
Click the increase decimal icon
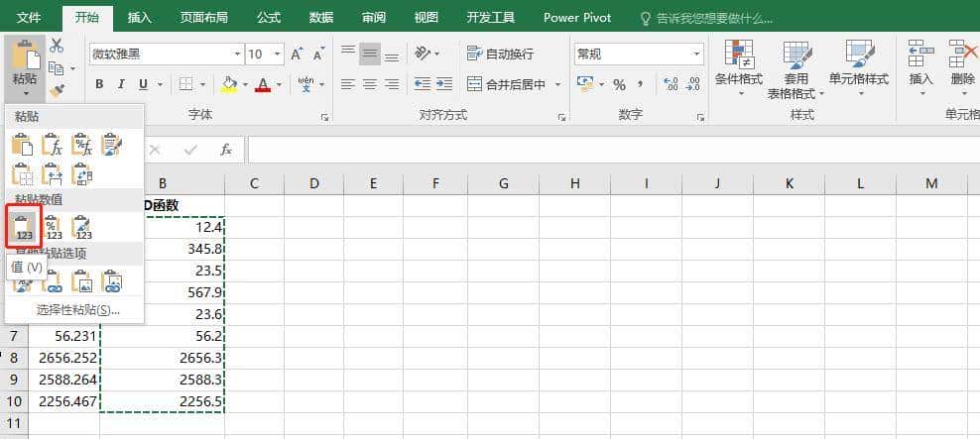(672, 84)
